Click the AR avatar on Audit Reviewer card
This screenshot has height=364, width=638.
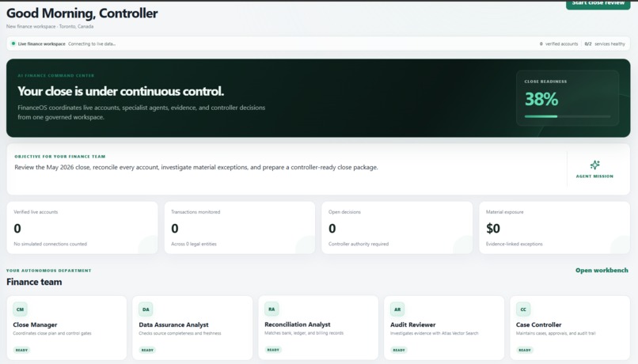tap(397, 309)
